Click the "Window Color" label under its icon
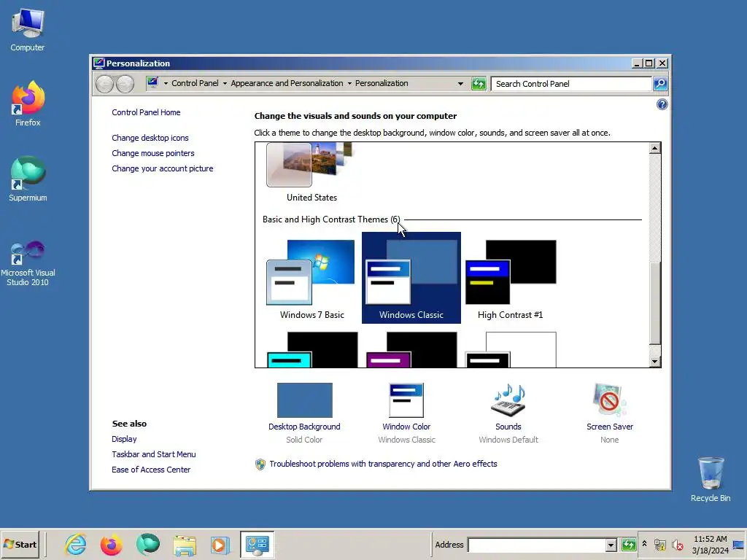Screen dimensions: 747x560 coord(406,427)
